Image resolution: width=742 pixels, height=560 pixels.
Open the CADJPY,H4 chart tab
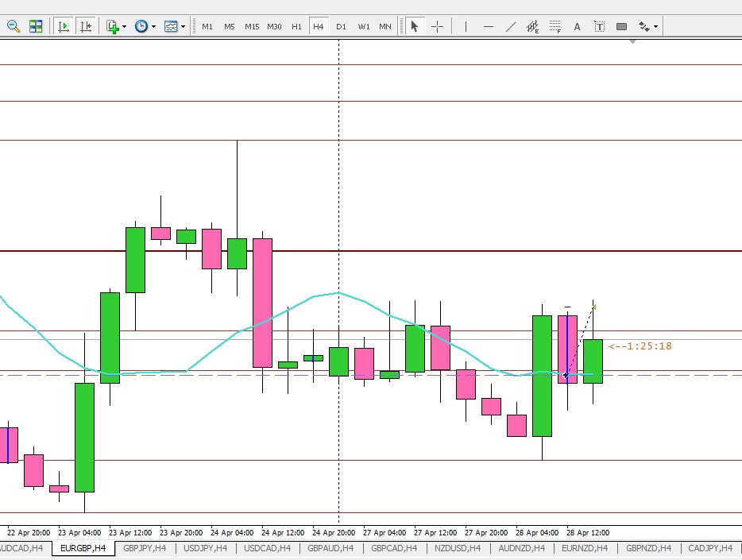pyautogui.click(x=710, y=548)
